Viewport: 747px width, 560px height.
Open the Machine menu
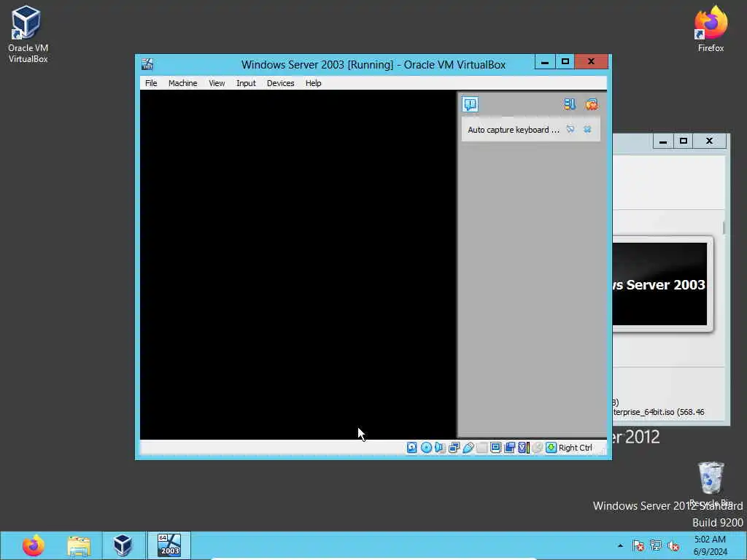182,83
